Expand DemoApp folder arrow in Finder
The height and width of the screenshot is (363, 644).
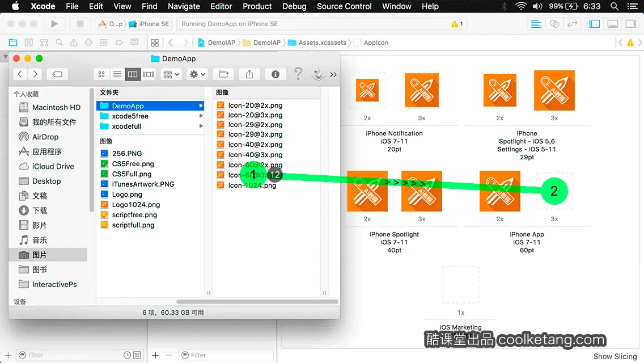tap(201, 105)
